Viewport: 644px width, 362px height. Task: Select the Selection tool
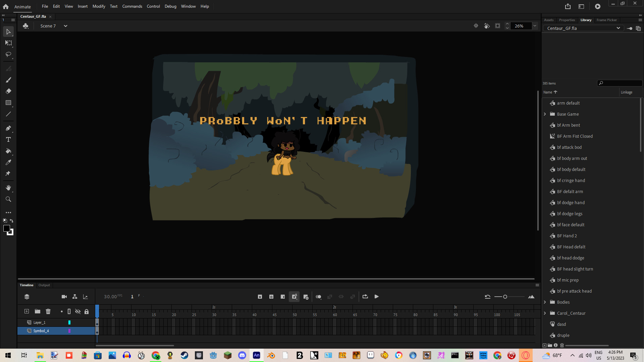click(8, 32)
